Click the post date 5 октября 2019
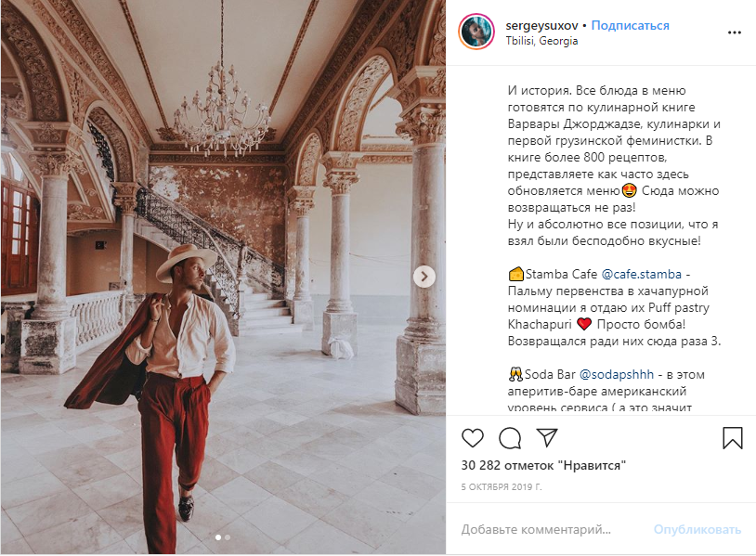 pos(502,486)
